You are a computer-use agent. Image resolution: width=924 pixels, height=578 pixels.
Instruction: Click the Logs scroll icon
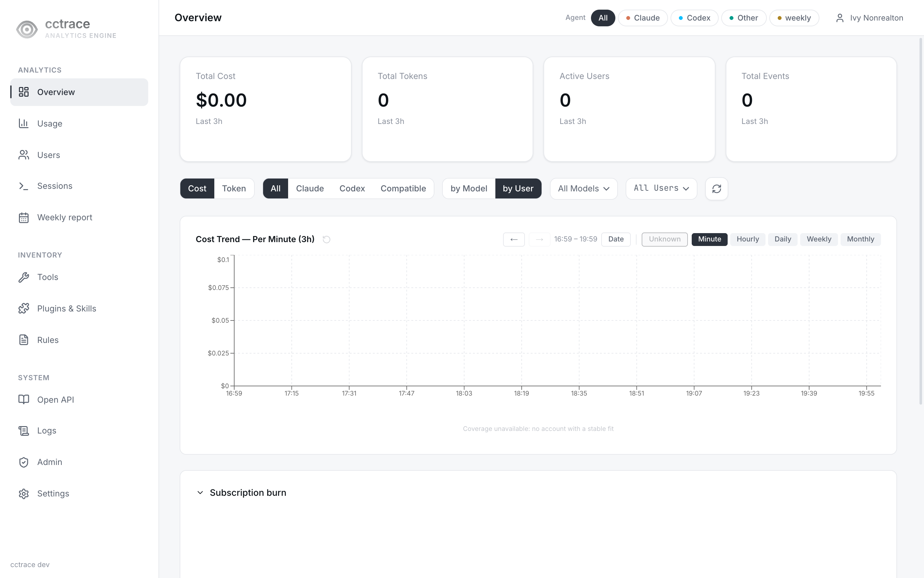(x=24, y=431)
